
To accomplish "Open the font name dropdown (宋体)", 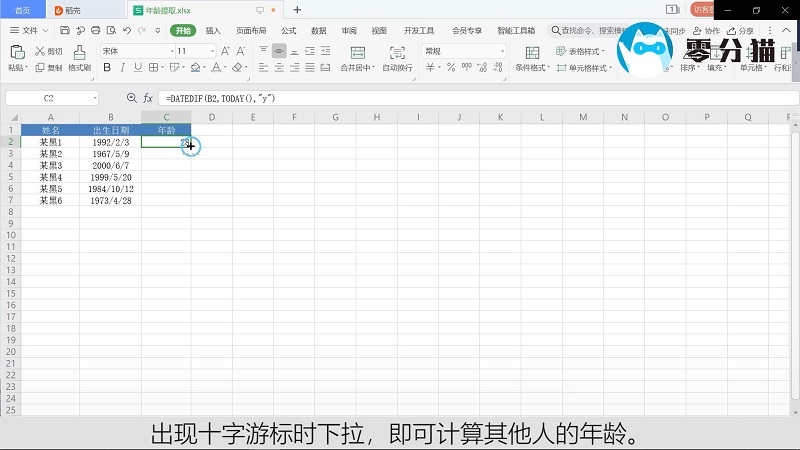I will click(172, 51).
